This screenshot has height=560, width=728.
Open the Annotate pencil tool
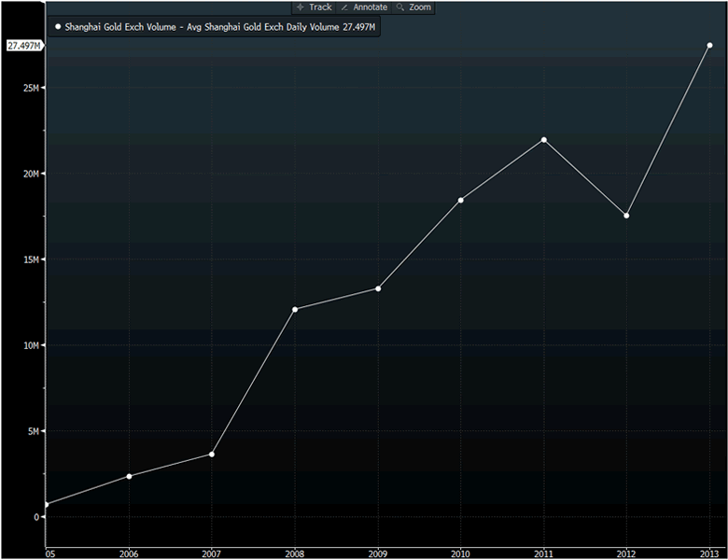point(364,7)
